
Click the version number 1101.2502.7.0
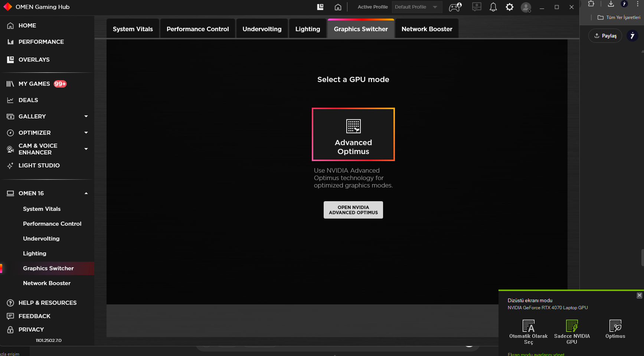click(x=49, y=340)
